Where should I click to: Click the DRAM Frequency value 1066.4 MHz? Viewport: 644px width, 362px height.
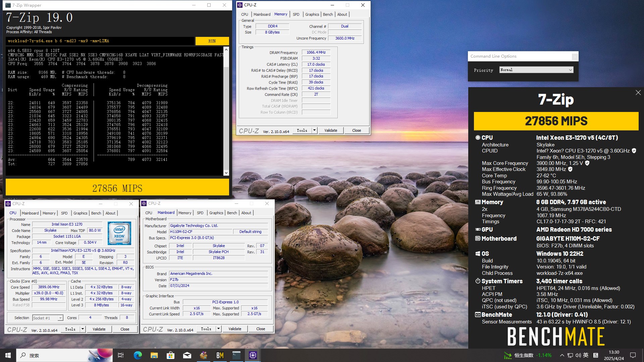(x=316, y=52)
